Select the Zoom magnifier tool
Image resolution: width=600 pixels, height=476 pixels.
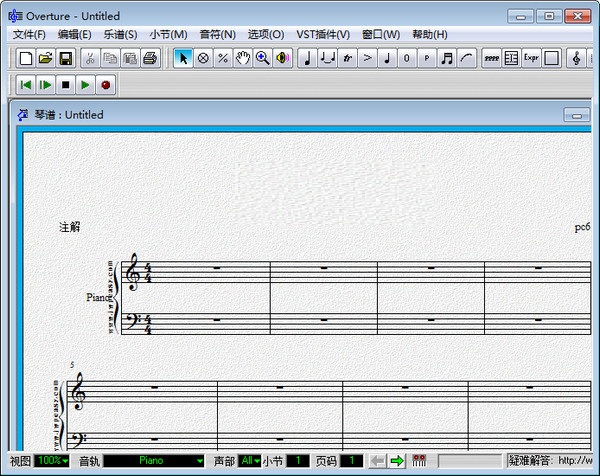(x=263, y=59)
